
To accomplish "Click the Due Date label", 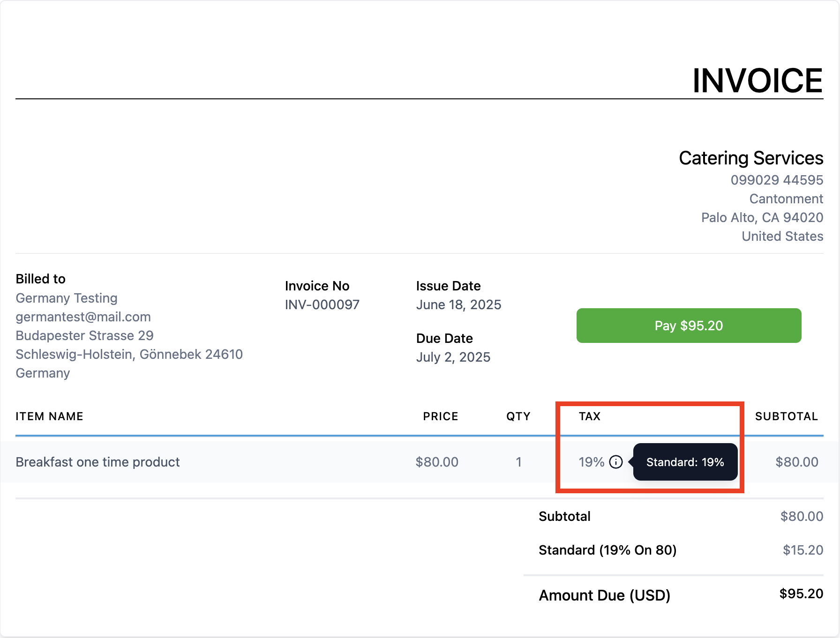I will click(445, 338).
